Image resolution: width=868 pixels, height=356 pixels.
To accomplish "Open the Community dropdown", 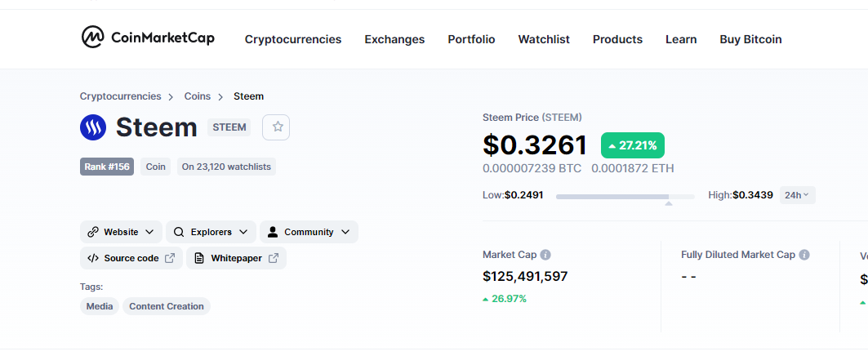I will (309, 232).
